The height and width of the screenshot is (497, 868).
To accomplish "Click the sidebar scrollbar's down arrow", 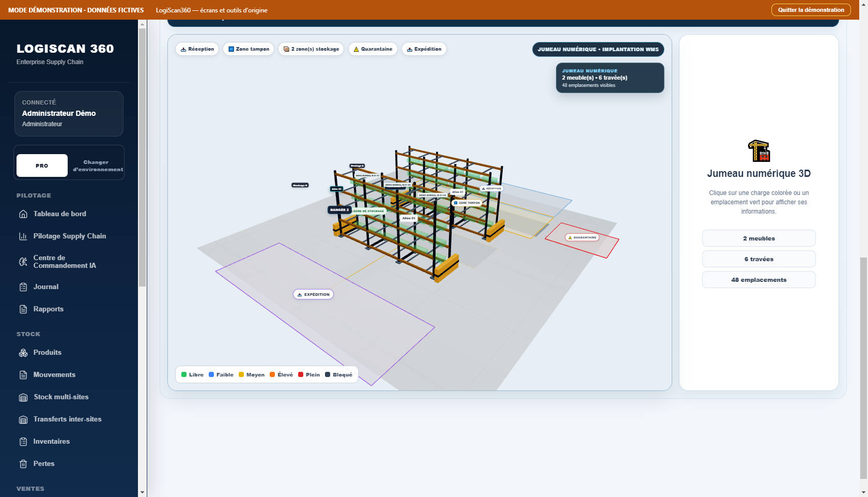I will coord(143,492).
